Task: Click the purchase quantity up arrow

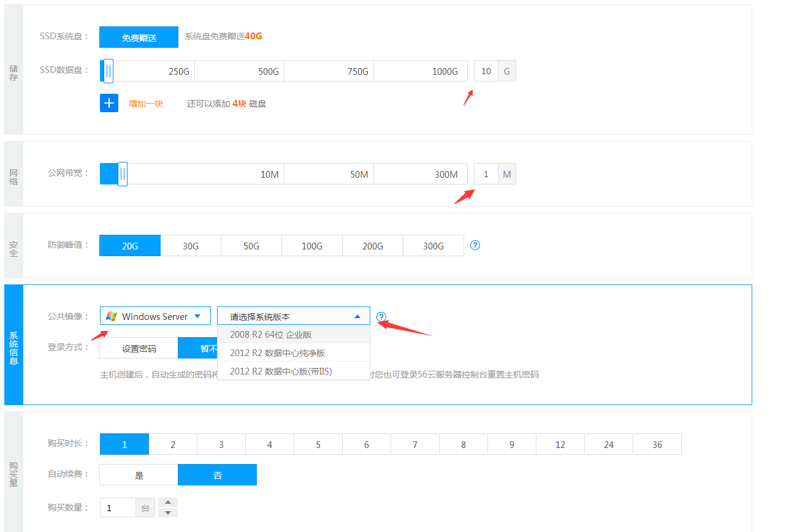Action: [168, 503]
